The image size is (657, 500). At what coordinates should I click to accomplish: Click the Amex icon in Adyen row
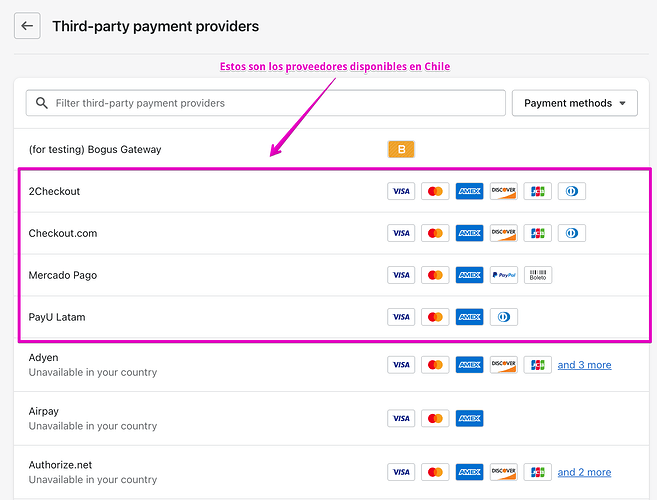pyautogui.click(x=469, y=365)
